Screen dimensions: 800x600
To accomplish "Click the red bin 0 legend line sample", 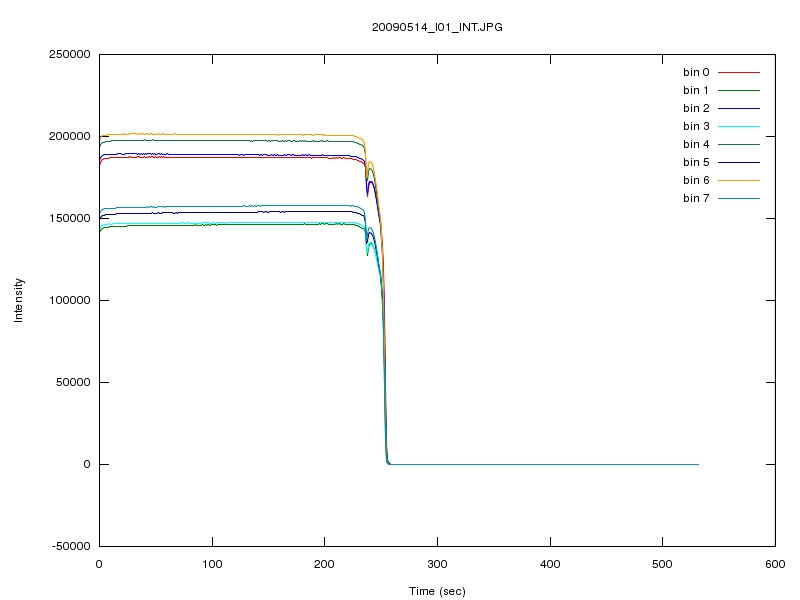I will 739,72.
